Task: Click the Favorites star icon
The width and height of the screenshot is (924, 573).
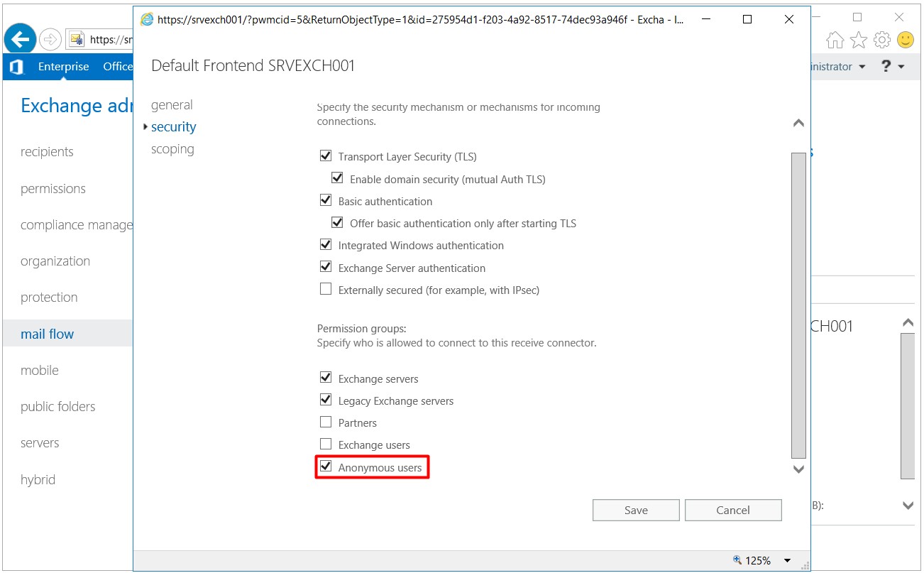Action: pos(859,40)
